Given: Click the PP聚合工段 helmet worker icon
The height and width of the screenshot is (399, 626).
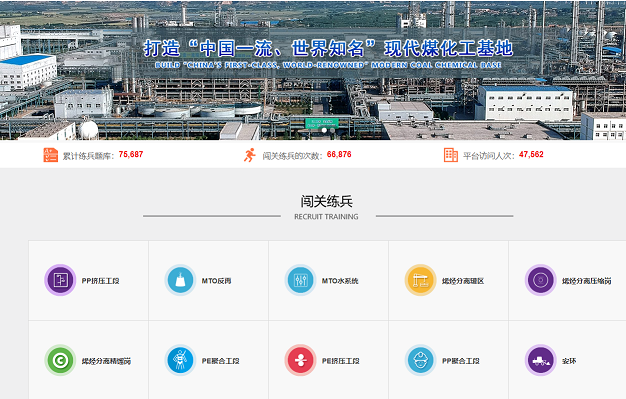Looking at the screenshot, I should [x=420, y=360].
